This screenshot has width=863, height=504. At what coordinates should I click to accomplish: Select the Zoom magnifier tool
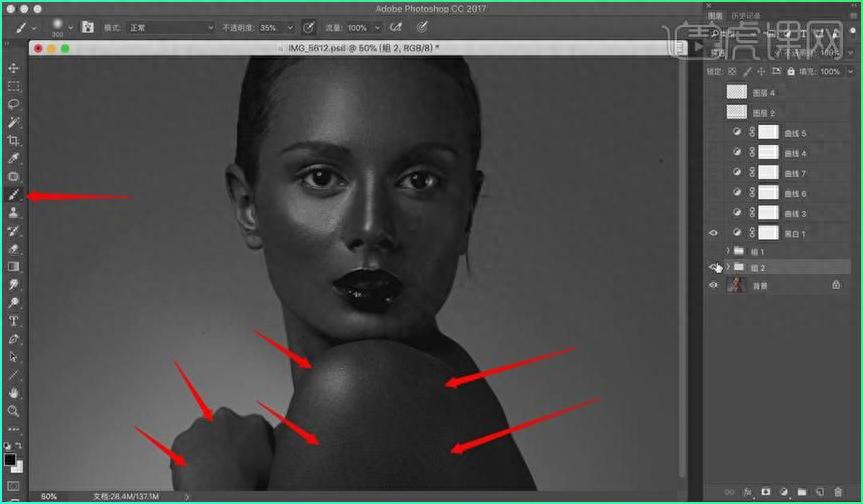14,411
